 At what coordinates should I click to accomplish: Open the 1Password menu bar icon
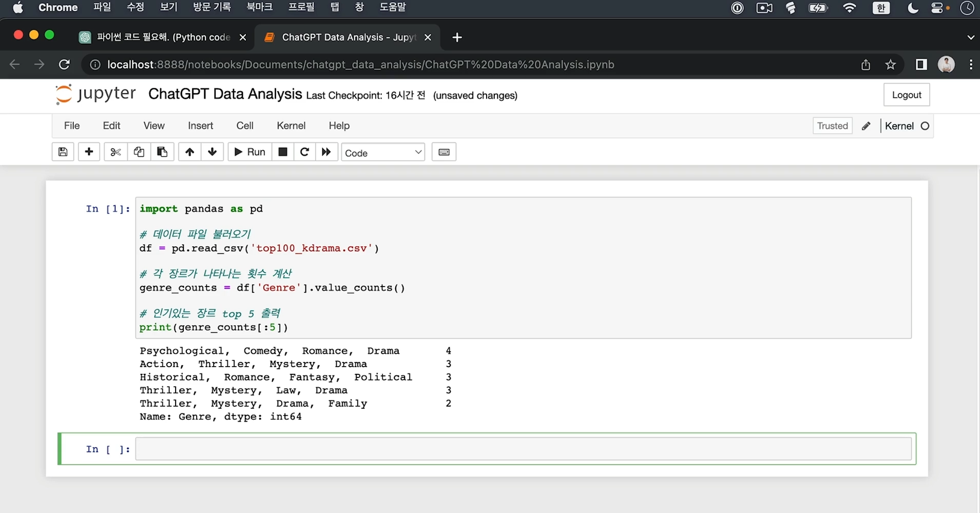(737, 8)
